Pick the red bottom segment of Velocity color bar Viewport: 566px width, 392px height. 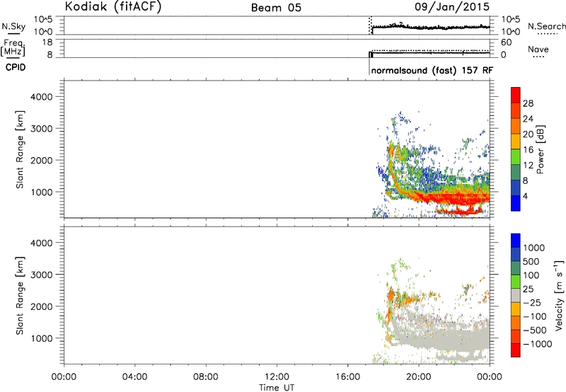click(516, 350)
